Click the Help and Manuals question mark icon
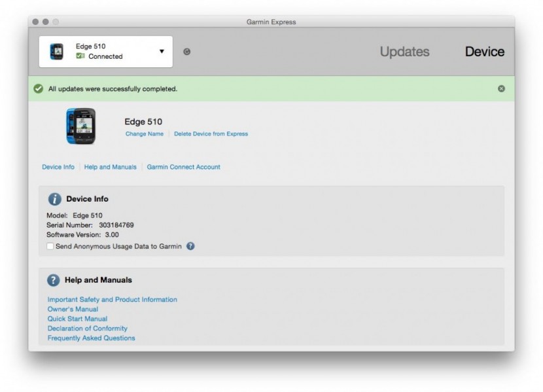 52,279
